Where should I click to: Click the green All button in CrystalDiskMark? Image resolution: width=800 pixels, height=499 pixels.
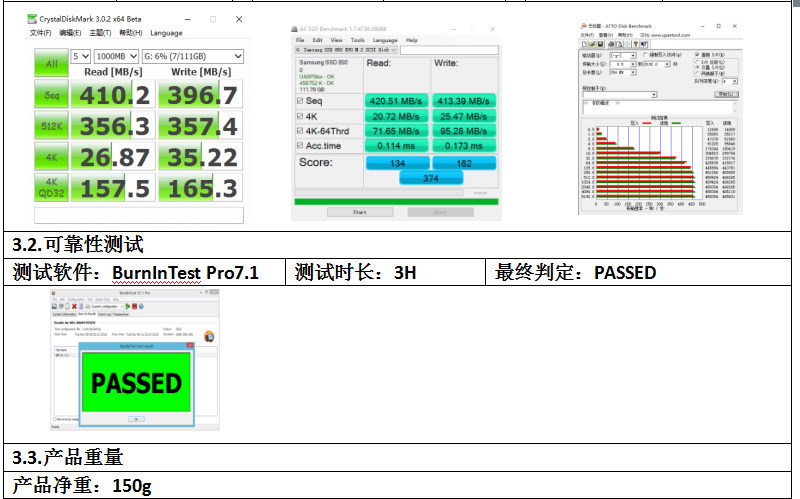52,64
